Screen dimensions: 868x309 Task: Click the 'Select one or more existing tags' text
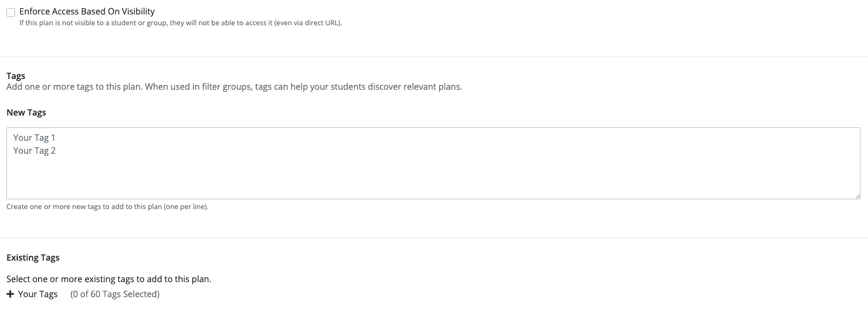pos(108,279)
